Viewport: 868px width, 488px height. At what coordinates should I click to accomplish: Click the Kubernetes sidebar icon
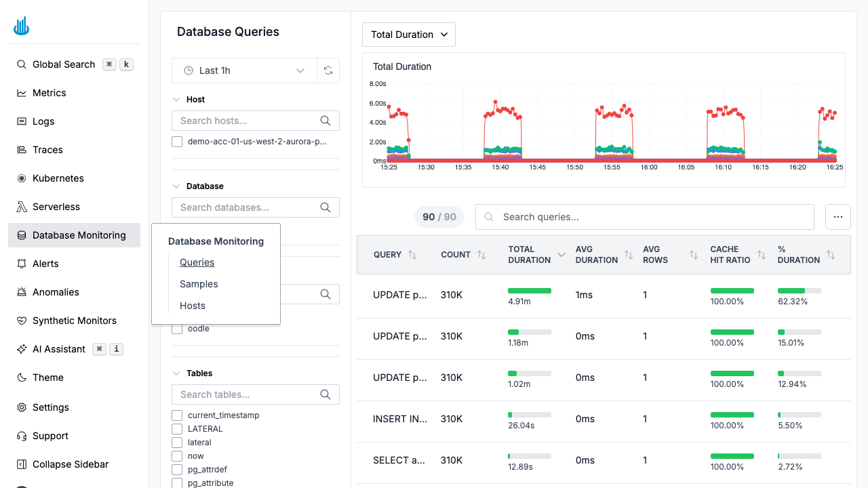tap(22, 178)
